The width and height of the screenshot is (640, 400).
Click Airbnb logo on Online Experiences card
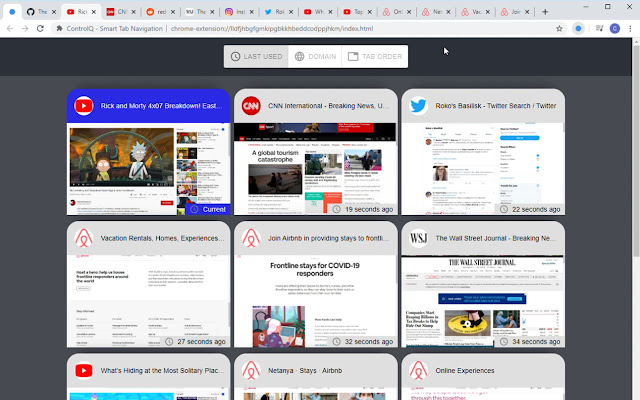(x=418, y=371)
